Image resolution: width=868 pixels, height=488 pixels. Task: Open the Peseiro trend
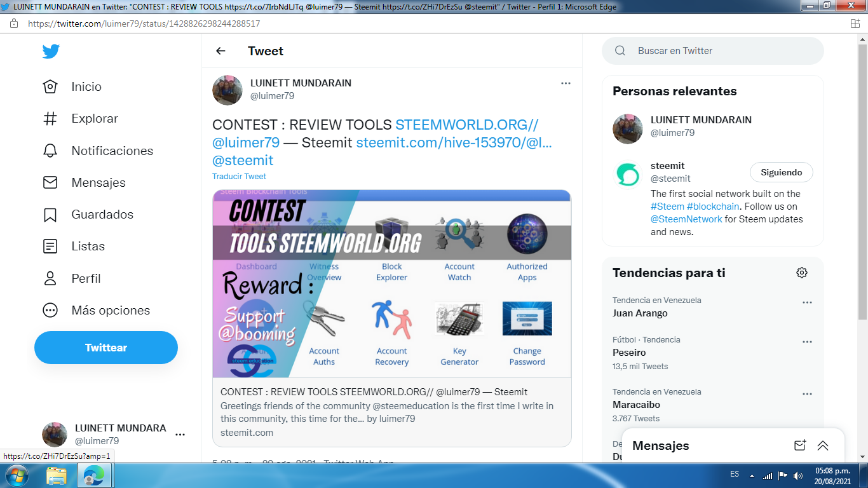(629, 353)
